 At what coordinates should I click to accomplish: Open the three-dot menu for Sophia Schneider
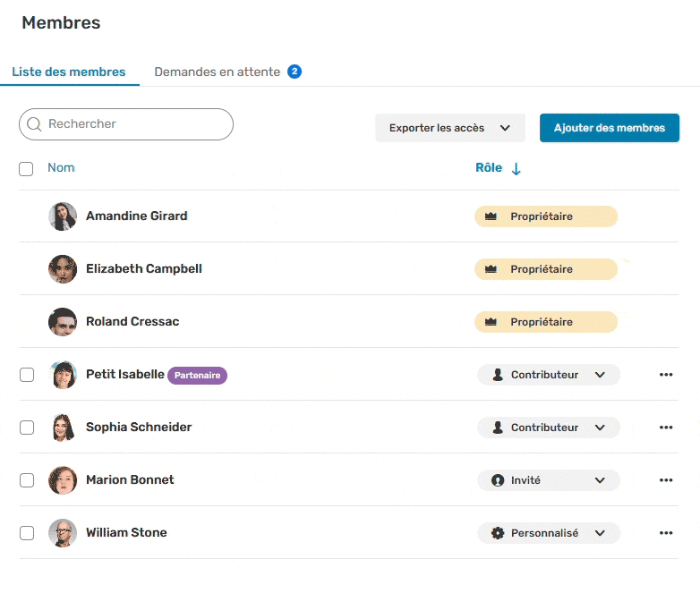click(x=665, y=428)
